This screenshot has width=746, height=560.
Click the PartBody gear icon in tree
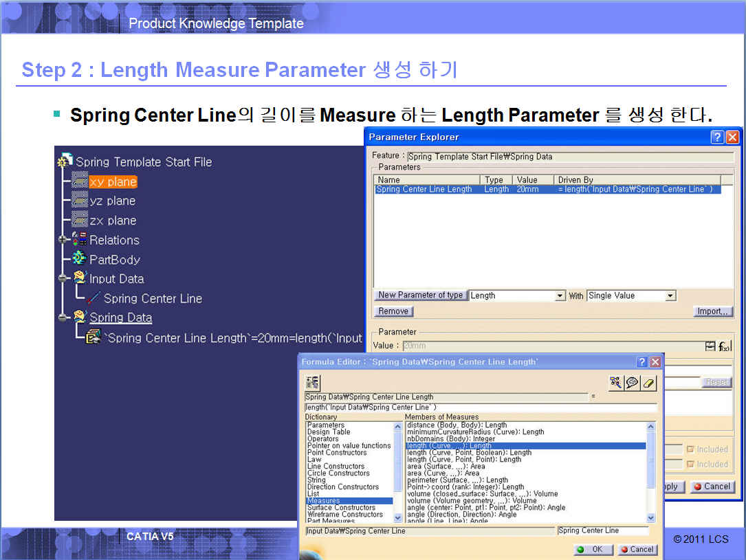[x=80, y=259]
